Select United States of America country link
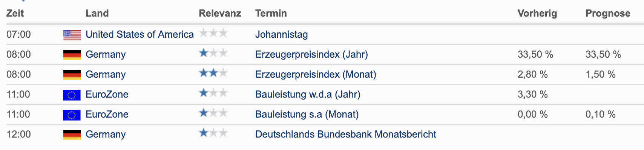The height and width of the screenshot is (150, 644). click(140, 35)
